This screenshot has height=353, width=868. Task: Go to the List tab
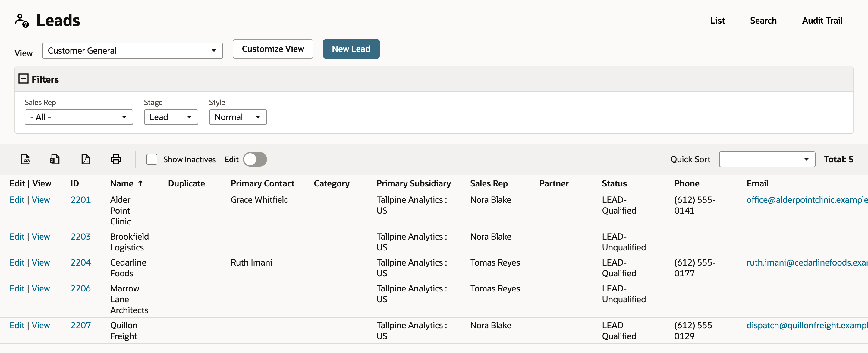[717, 21]
